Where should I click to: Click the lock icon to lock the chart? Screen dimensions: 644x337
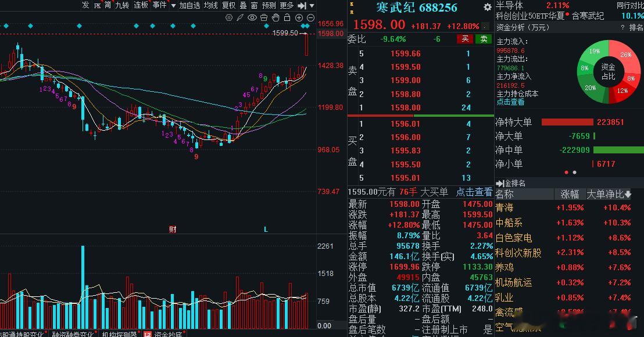[x=287, y=17]
